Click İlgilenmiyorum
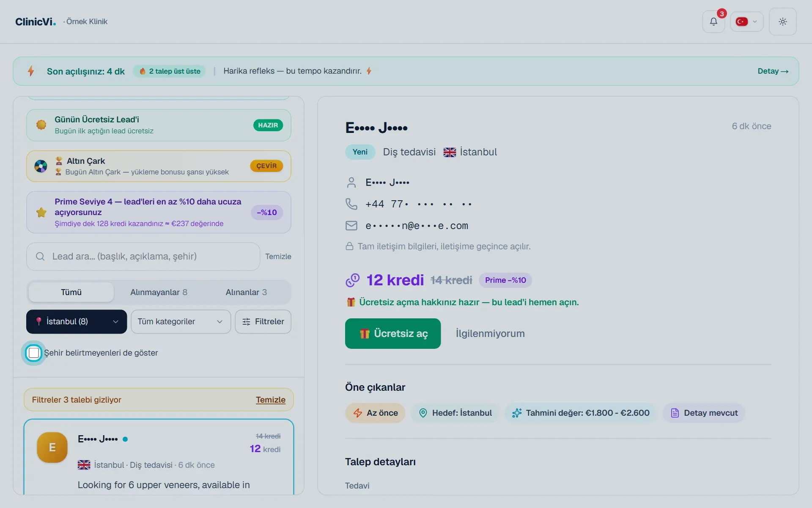 (490, 334)
